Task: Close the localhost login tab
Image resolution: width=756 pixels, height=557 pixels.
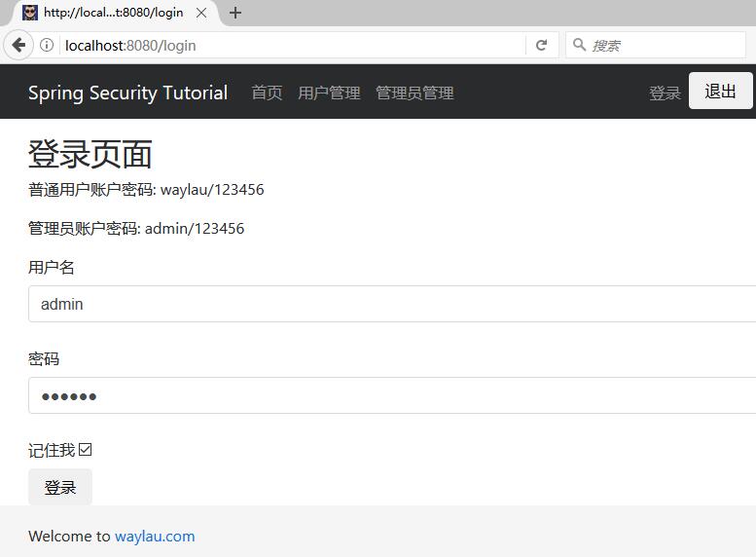Action: tap(201, 13)
